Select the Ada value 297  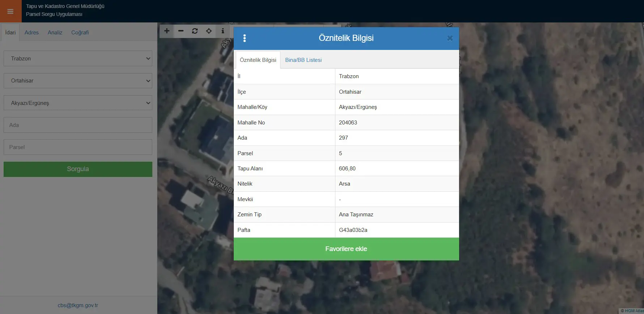click(x=343, y=138)
